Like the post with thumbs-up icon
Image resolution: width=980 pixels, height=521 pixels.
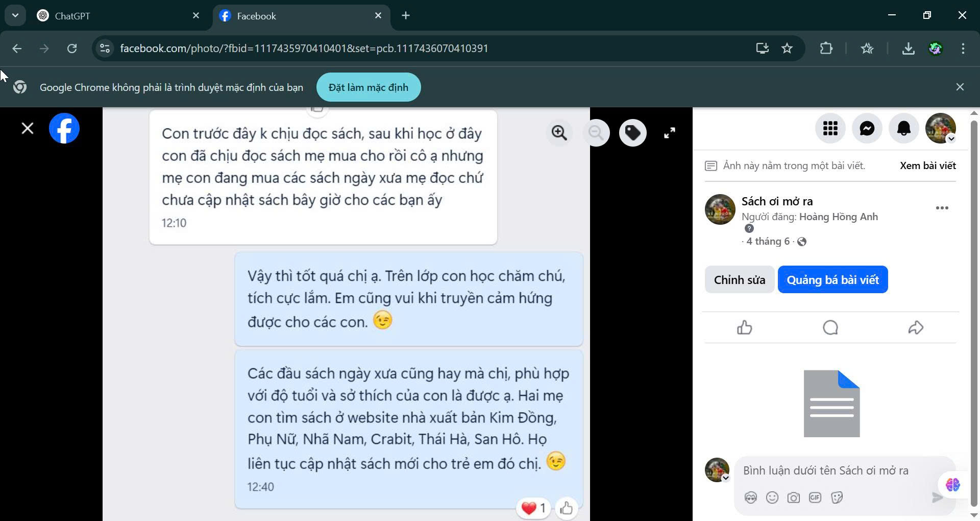(x=745, y=327)
